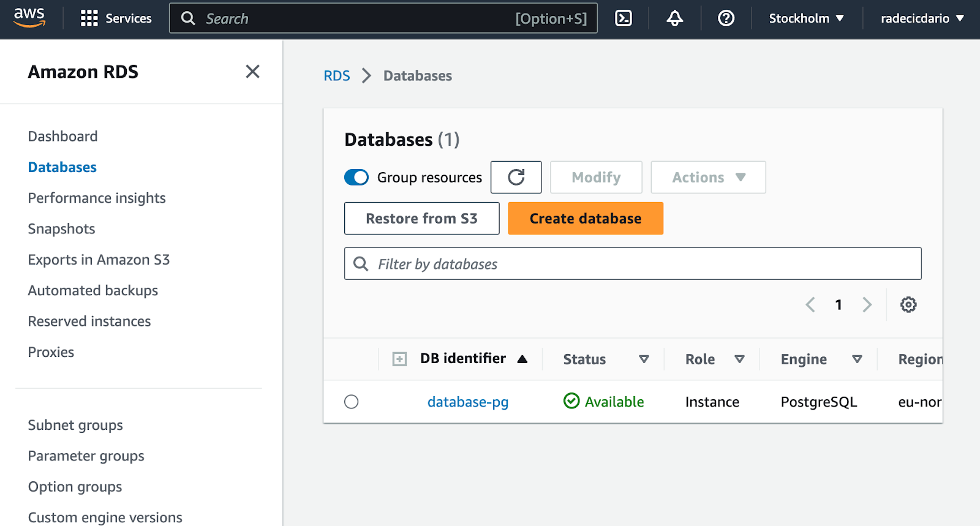
Task: Click the Databases (1) heading
Action: 402,139
